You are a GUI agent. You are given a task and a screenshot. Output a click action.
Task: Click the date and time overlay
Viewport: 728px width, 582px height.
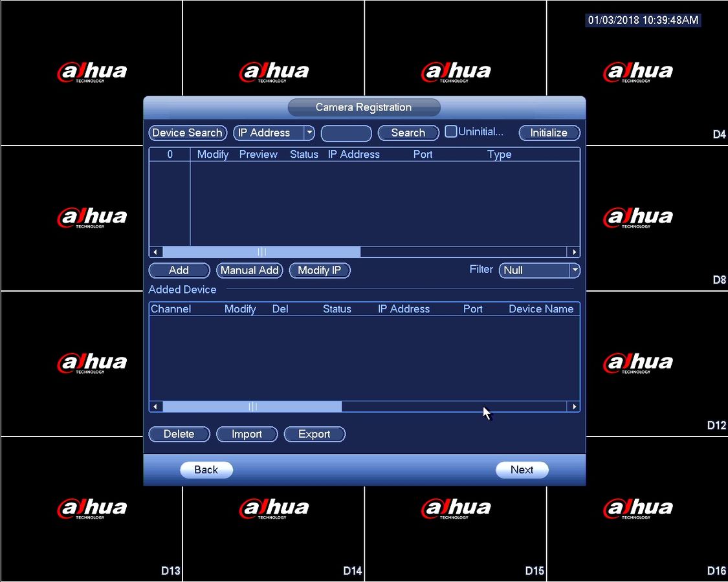(643, 20)
